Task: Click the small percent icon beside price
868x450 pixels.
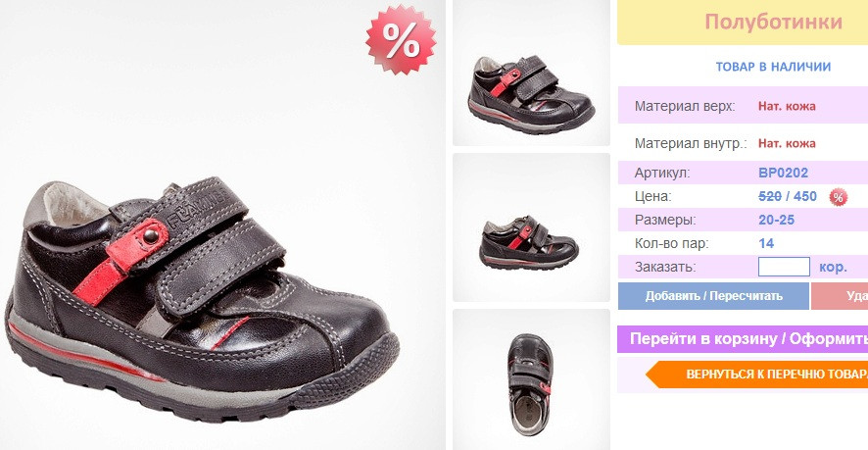Action: (838, 197)
